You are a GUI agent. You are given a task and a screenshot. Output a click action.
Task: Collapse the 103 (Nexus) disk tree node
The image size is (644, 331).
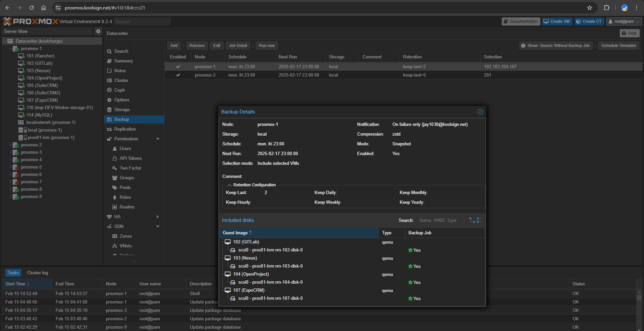[x=222, y=258]
